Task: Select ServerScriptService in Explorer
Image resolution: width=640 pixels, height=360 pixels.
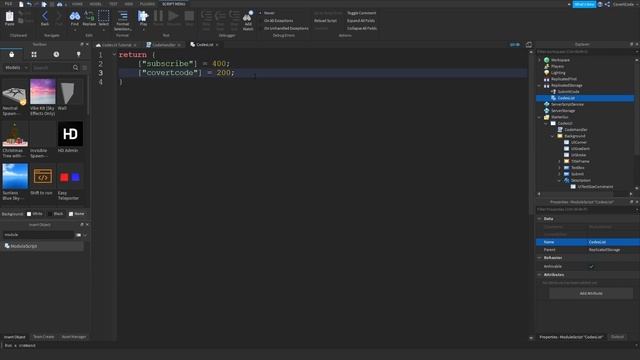Action: [567, 104]
